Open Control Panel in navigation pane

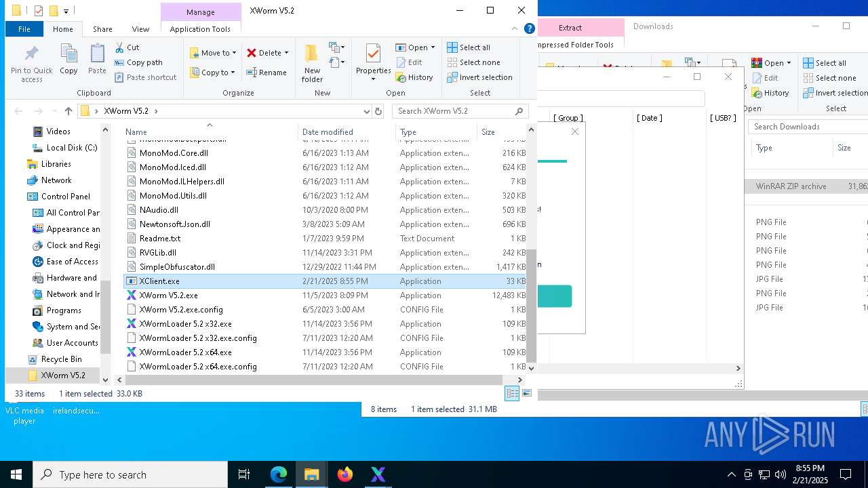coord(65,197)
